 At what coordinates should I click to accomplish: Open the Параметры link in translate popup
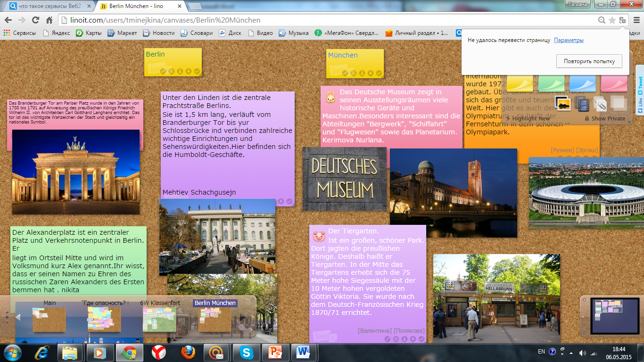point(569,40)
